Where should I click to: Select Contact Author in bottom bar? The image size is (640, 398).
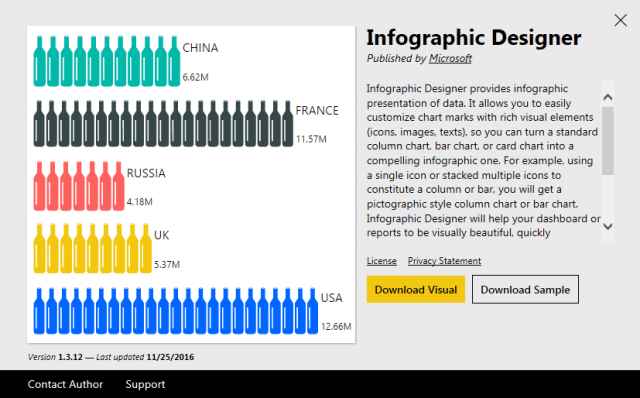point(65,384)
